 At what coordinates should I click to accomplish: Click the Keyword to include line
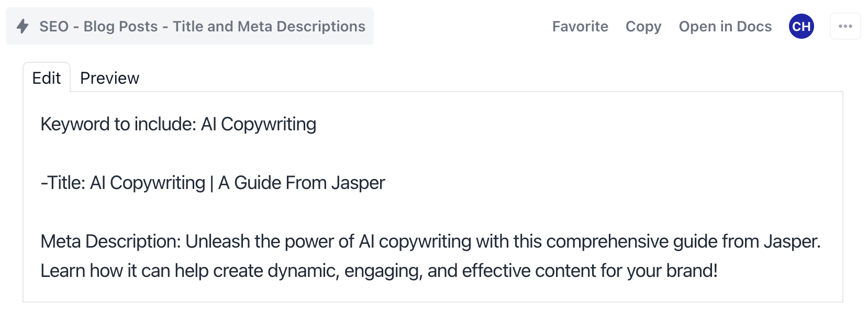(178, 124)
